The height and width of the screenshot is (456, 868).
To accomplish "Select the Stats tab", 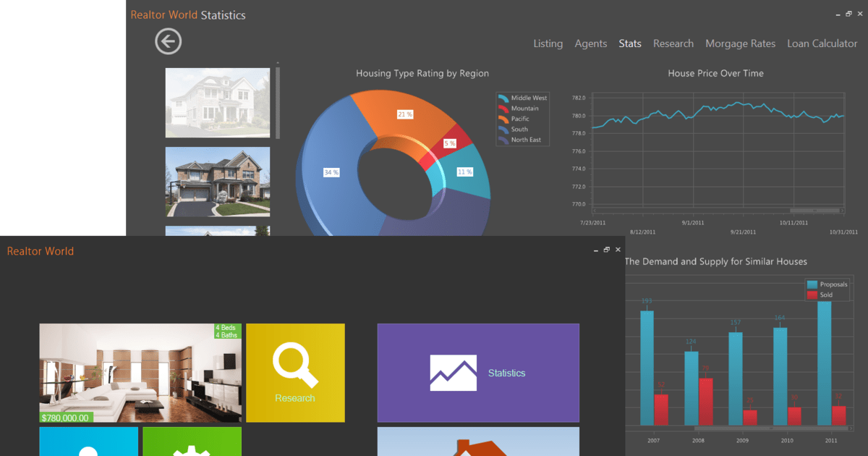I will (630, 43).
